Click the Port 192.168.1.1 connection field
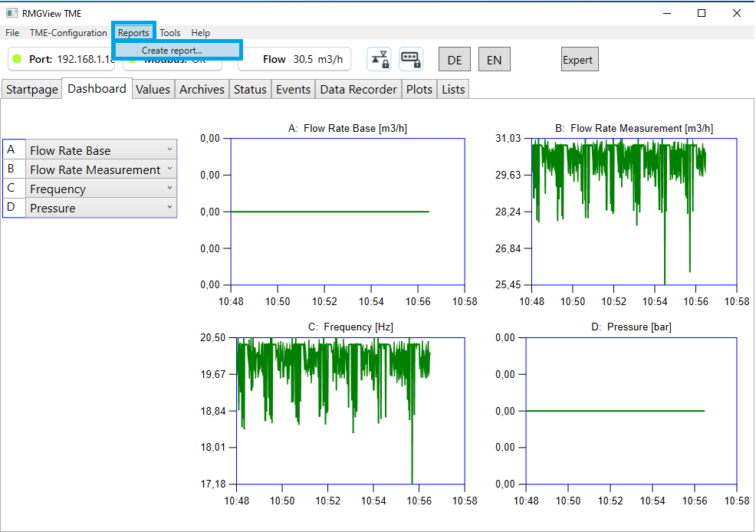756x532 pixels. click(61, 59)
